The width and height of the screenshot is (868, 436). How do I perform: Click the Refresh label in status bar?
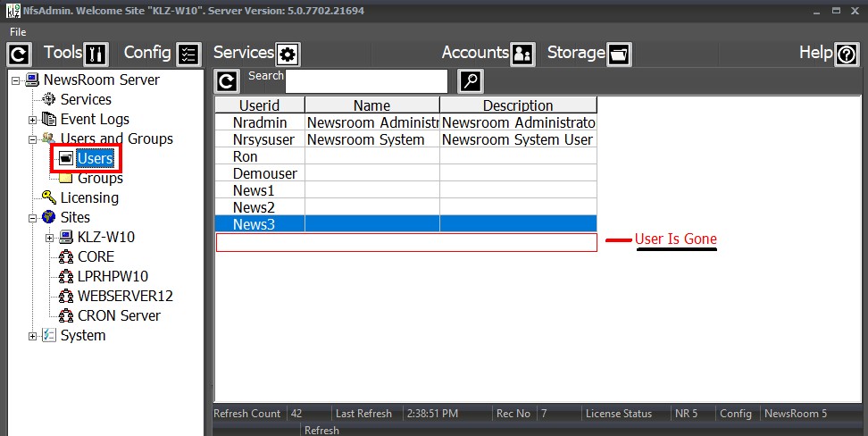point(321,430)
